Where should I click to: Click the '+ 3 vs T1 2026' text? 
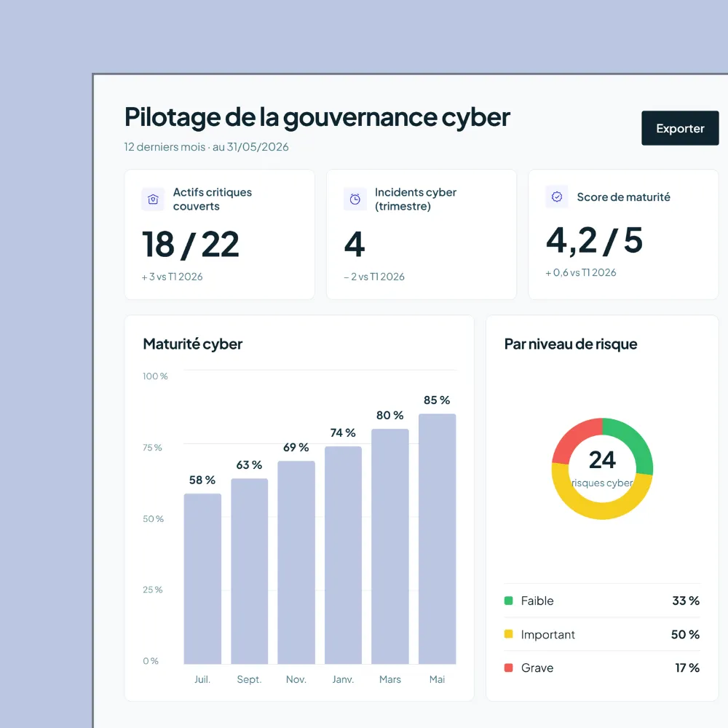point(173,277)
